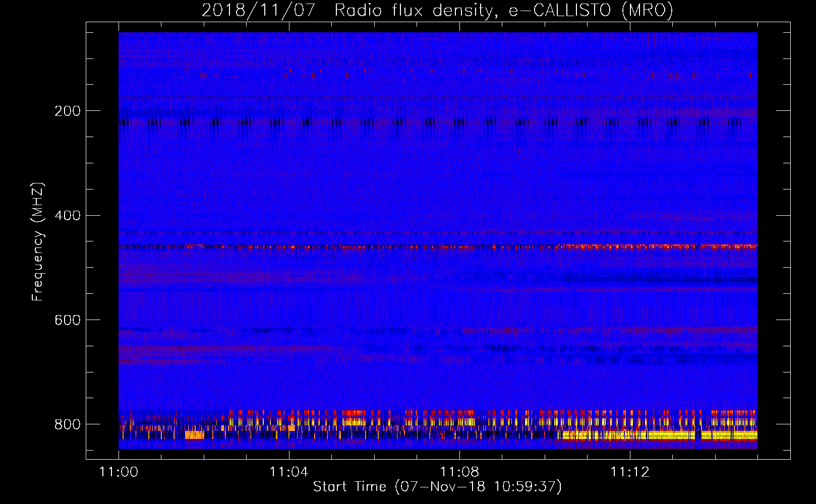Click the orange block near 11:01 at 820 MHz
This screenshot has height=504, width=816.
coord(195,435)
